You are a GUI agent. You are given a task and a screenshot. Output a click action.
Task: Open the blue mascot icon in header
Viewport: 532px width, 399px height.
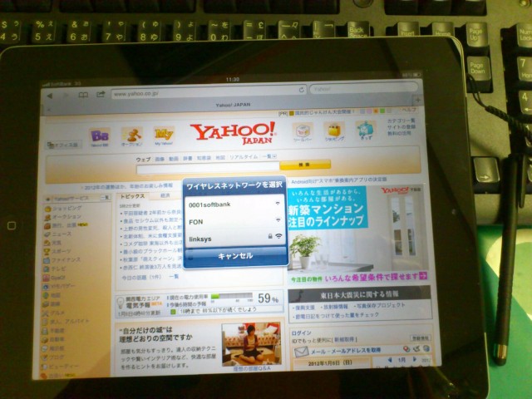pyautogui.click(x=365, y=131)
